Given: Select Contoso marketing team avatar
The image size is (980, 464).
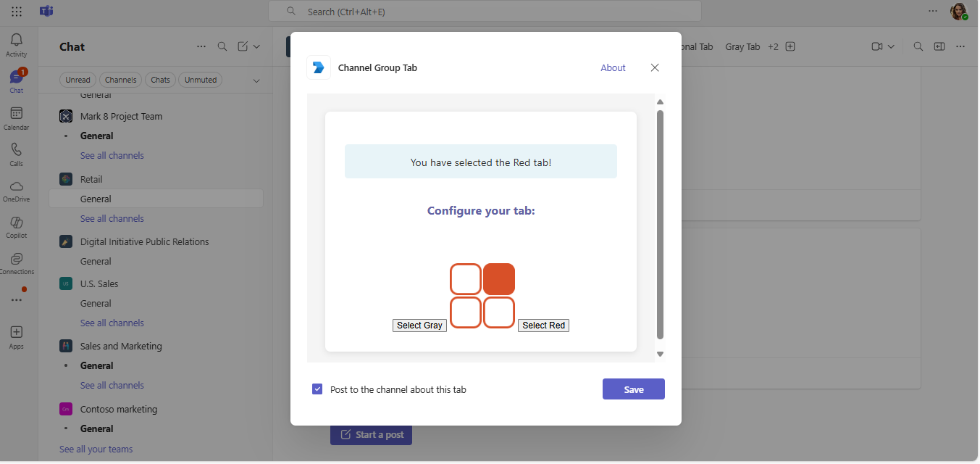Looking at the screenshot, I should [66, 409].
